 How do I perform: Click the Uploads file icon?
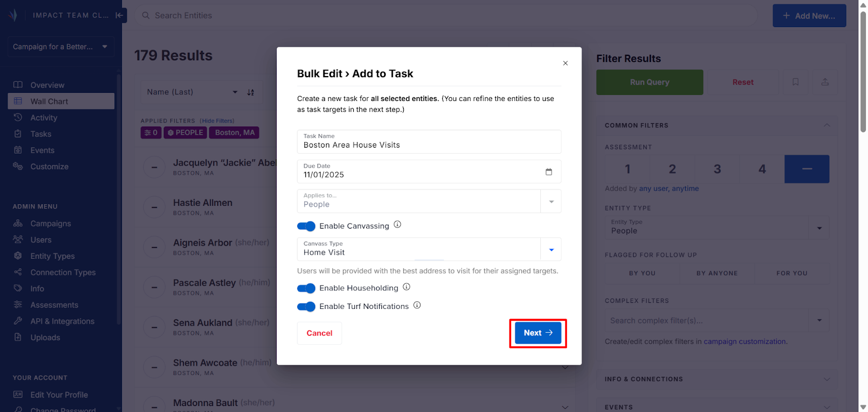[x=18, y=337]
